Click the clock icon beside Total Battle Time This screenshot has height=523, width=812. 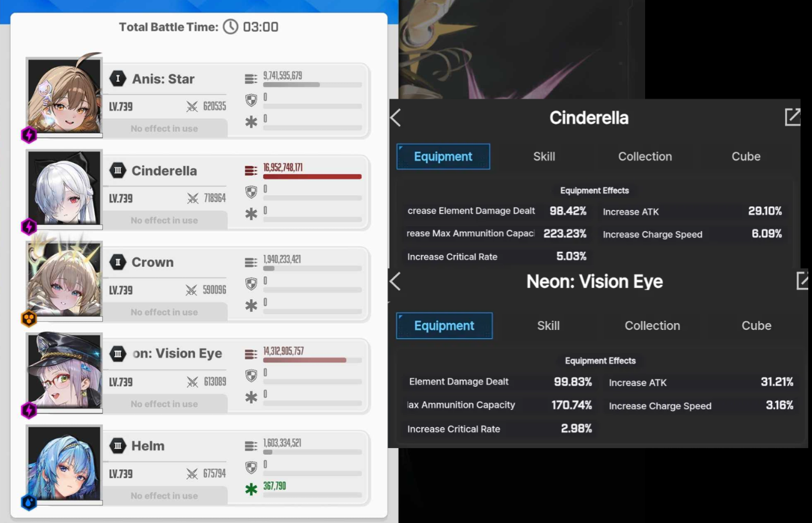[231, 27]
